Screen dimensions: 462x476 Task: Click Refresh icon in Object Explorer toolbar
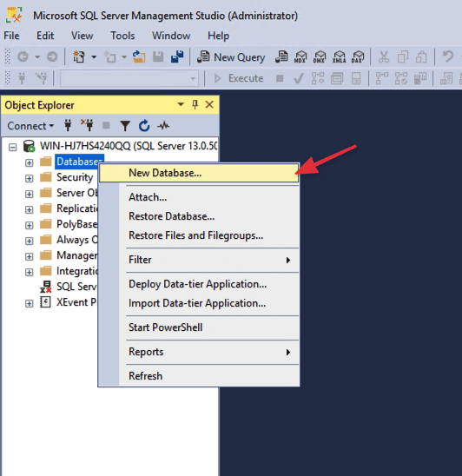(x=144, y=126)
